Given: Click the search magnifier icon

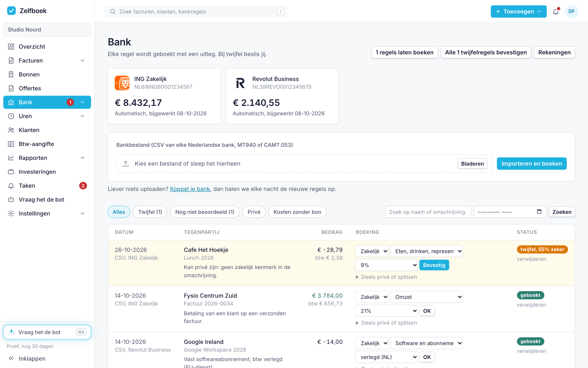Looking at the screenshot, I should (x=112, y=11).
